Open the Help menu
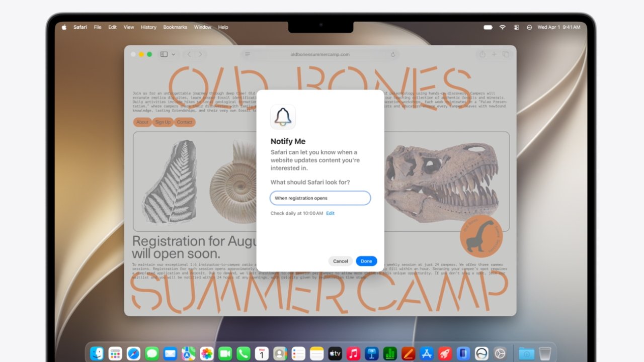The image size is (644, 362). (223, 27)
